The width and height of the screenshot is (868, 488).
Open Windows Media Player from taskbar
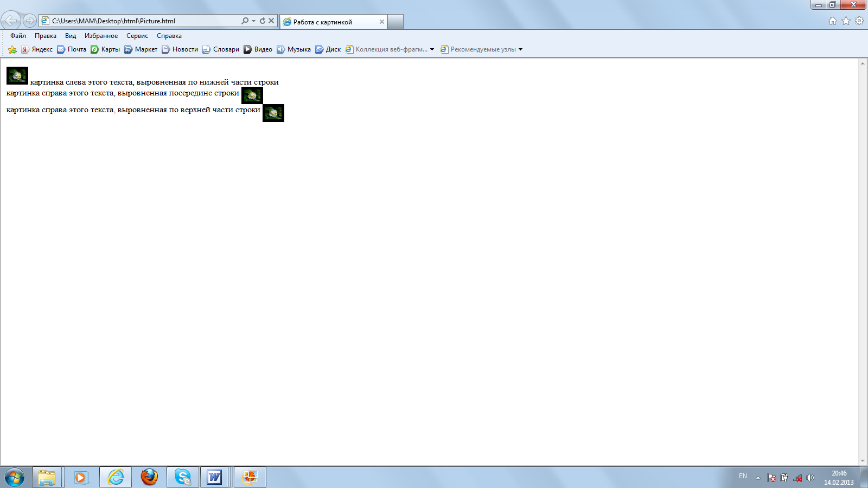coord(81,478)
